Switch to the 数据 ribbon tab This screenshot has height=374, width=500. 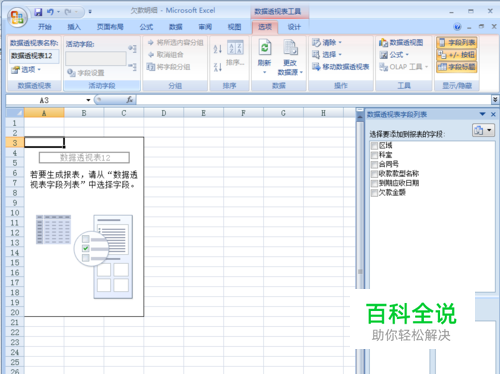tap(175, 27)
